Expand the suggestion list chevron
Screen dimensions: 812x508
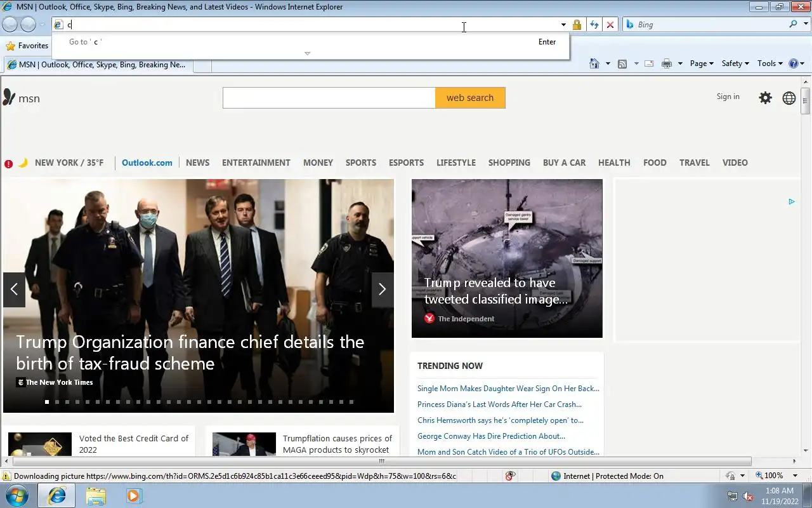[308, 53]
